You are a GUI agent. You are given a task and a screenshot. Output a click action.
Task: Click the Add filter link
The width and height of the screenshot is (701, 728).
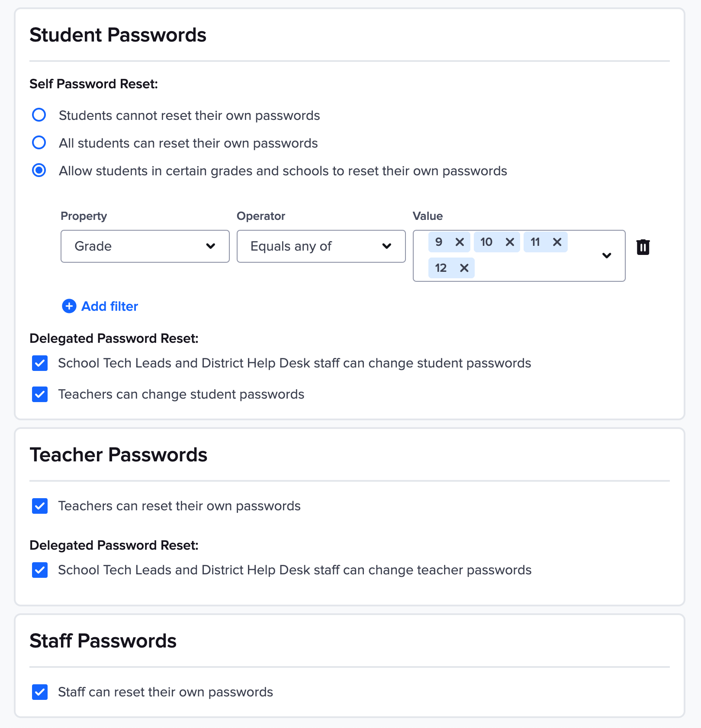coord(109,306)
